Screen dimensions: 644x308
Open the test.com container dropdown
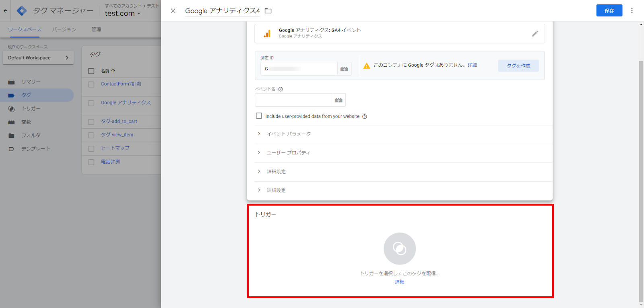pyautogui.click(x=123, y=13)
